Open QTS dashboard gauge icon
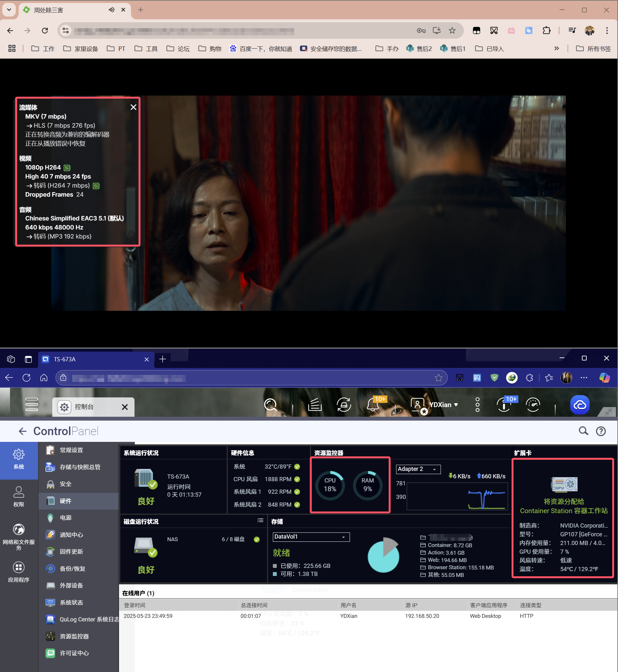Screen dimensions: 618x672 coord(533,405)
